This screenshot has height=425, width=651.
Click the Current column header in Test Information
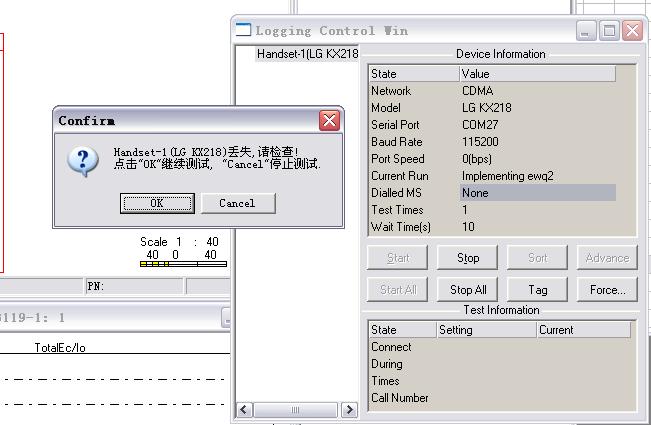(583, 330)
